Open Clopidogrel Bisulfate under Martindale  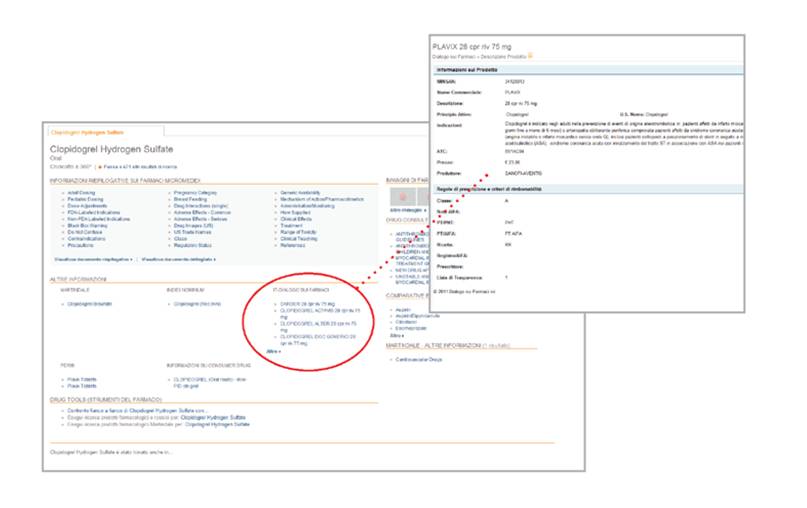click(90, 304)
